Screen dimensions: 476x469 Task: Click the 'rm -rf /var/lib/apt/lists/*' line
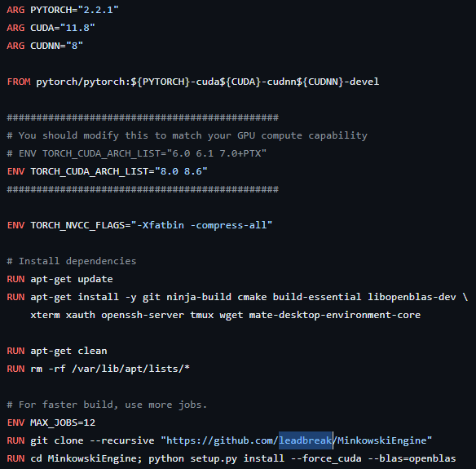tap(98, 369)
